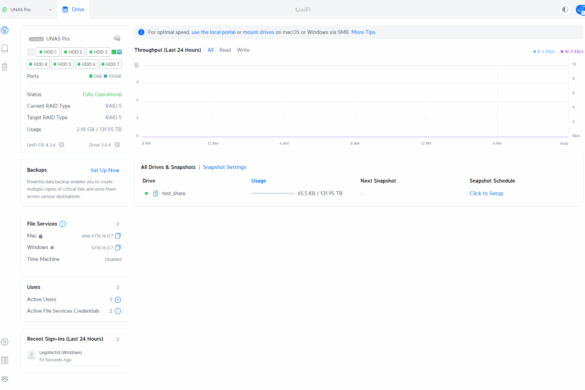Click the UNAS Pro device support icon
The width and height of the screenshot is (585, 390).
tap(117, 38)
